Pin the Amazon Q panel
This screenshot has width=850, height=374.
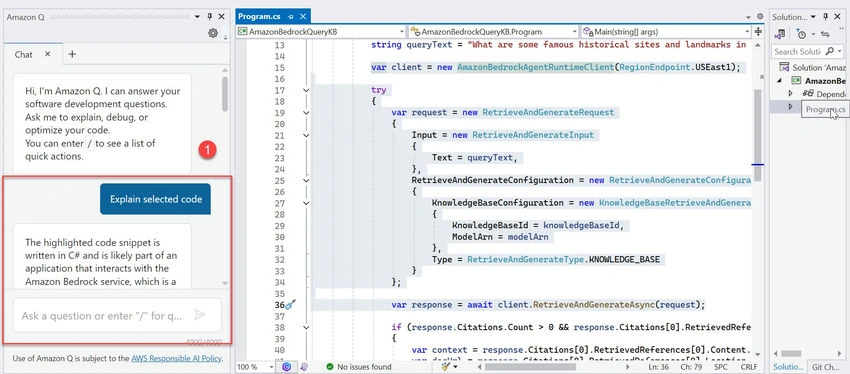pyautogui.click(x=210, y=17)
